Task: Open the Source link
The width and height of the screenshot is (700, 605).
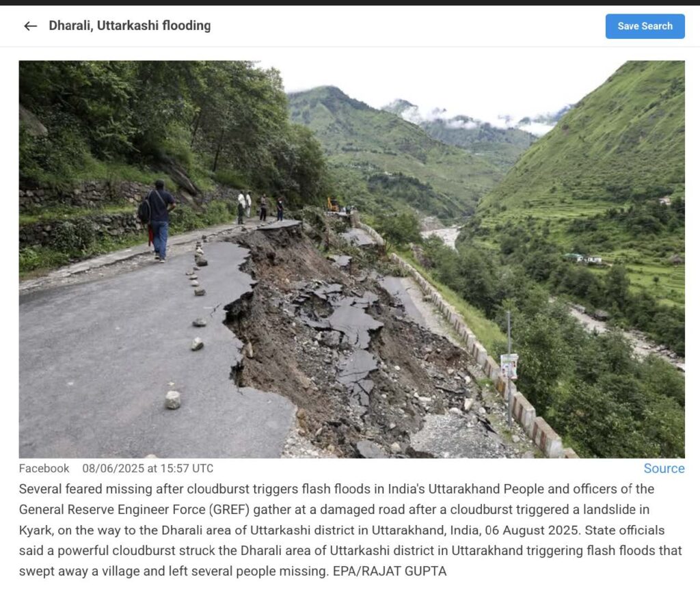Action: click(664, 468)
